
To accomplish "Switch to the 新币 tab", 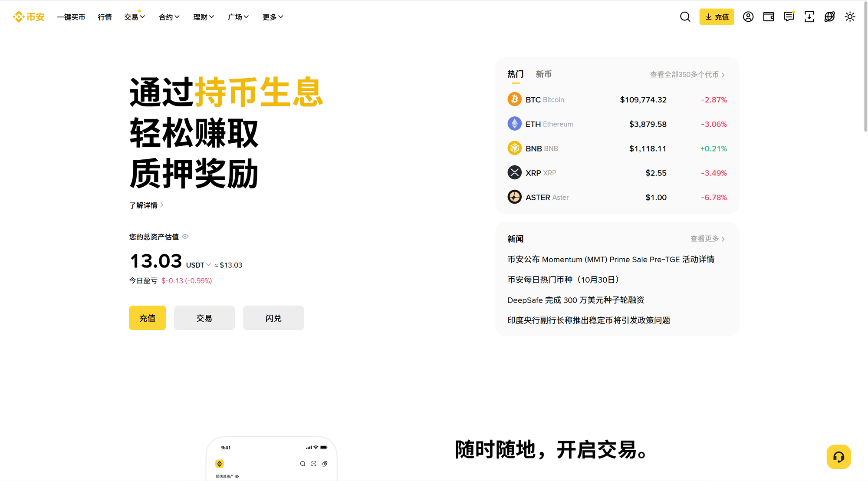I will click(544, 74).
